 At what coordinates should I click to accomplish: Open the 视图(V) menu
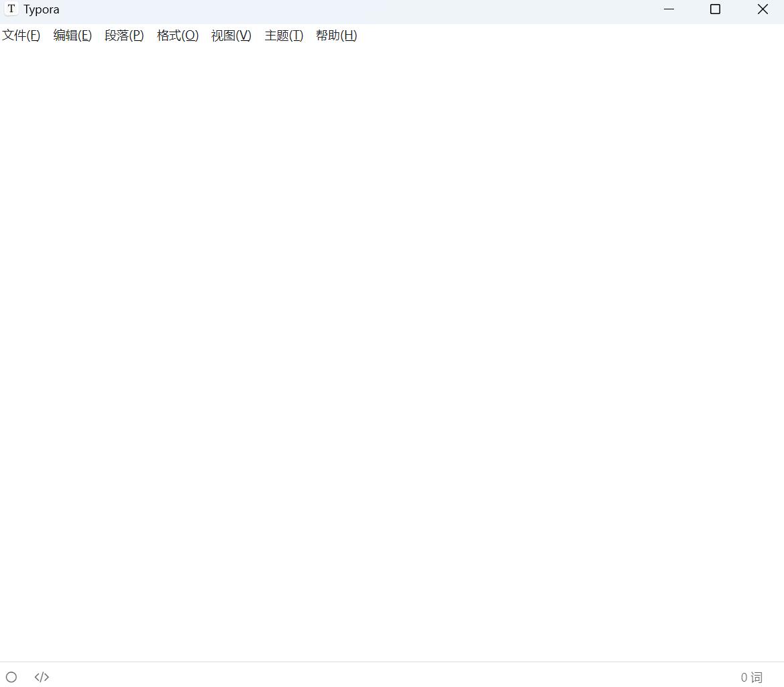tap(230, 36)
